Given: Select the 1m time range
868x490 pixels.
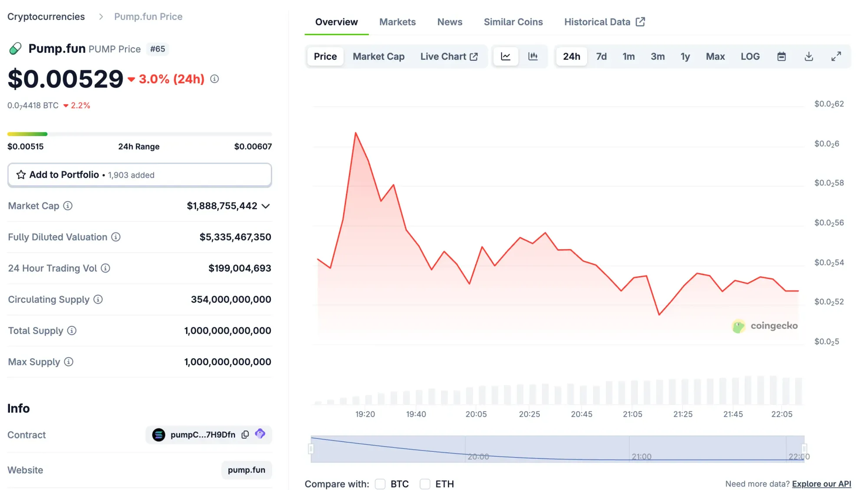Looking at the screenshot, I should [629, 56].
